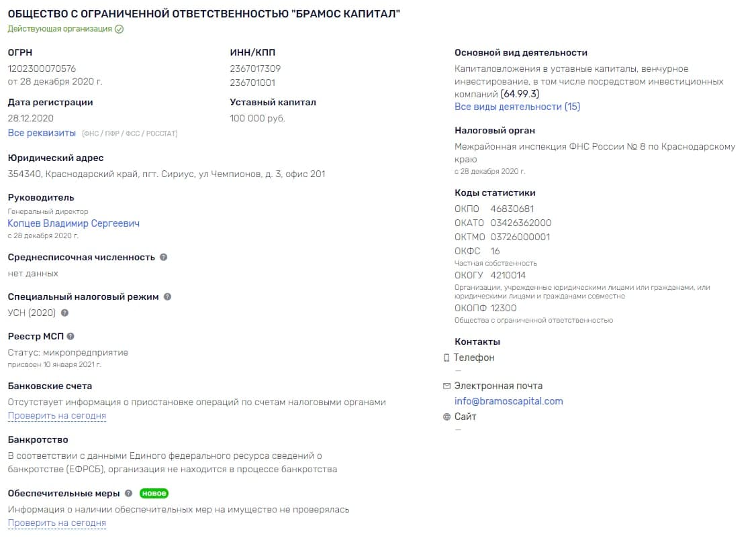Click question icon next to Специальный налоговый режим

(168, 297)
